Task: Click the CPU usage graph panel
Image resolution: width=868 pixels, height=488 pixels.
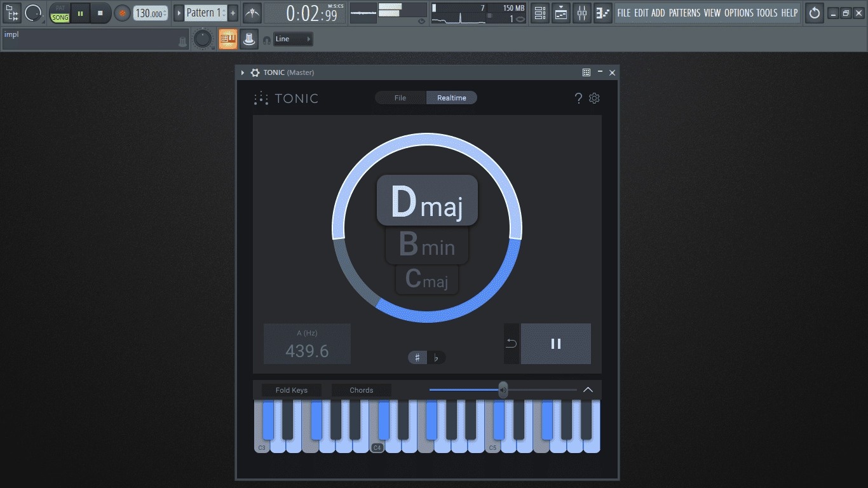Action: [x=479, y=13]
